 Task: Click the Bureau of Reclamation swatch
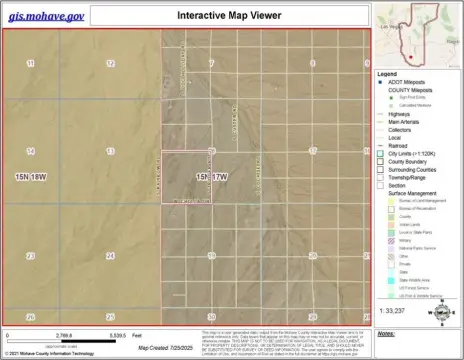coord(391,209)
